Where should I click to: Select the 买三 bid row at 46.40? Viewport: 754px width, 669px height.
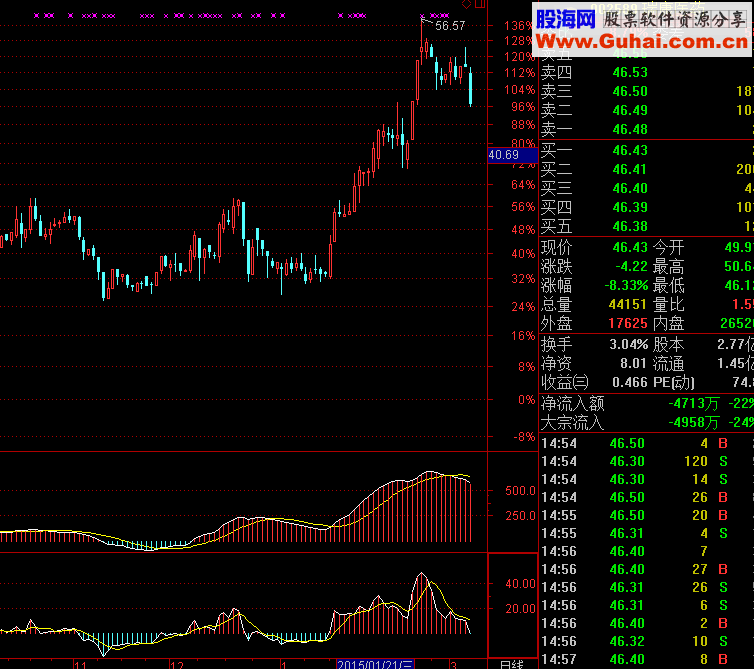tap(646, 189)
